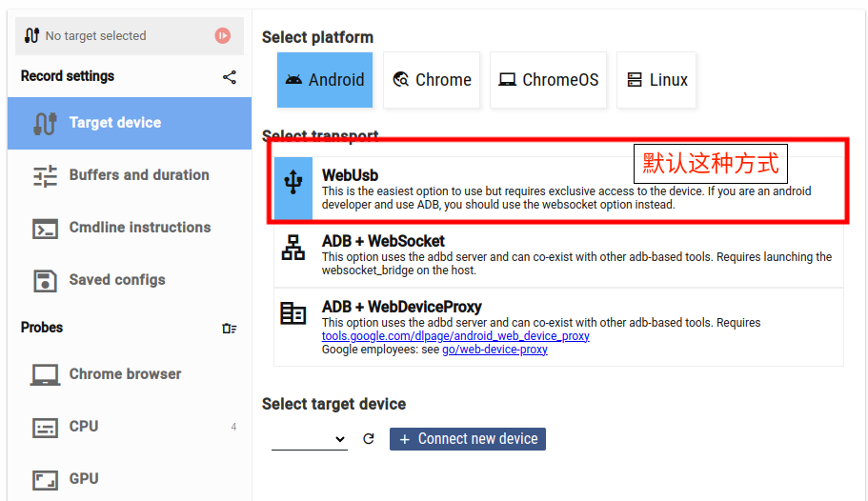Click the Target device sidebar icon
This screenshot has width=868, height=501.
46,124
